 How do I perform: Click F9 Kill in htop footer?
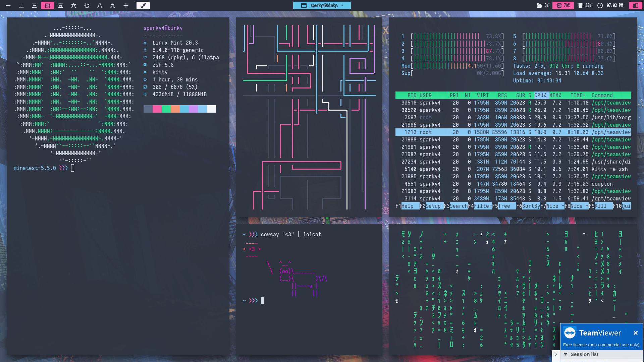(x=600, y=206)
